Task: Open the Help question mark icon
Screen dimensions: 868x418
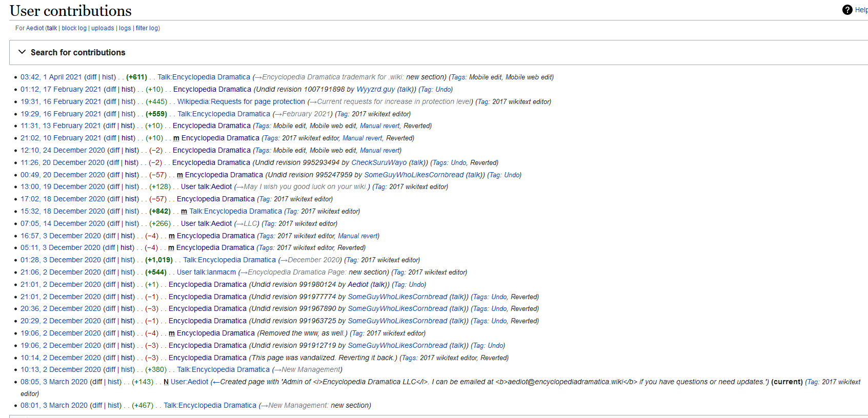Action: [847, 10]
